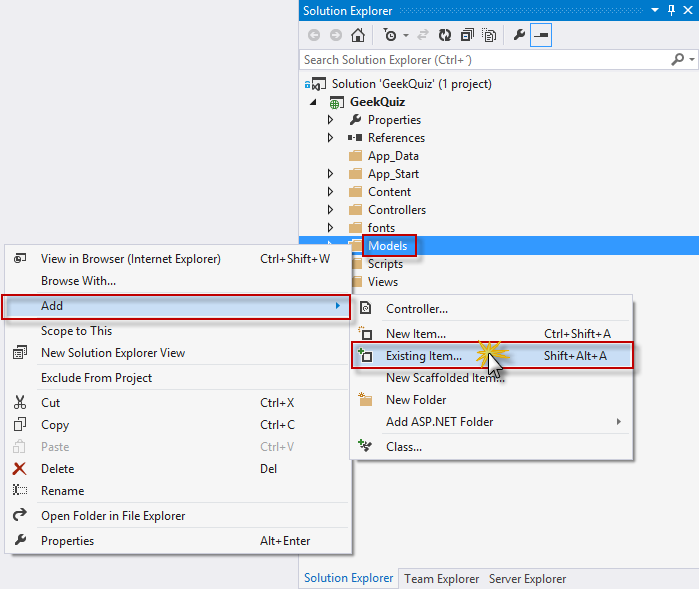This screenshot has height=589, width=699.
Task: Toggle the auto-hide pin of Solution Explorer
Action: [670, 10]
